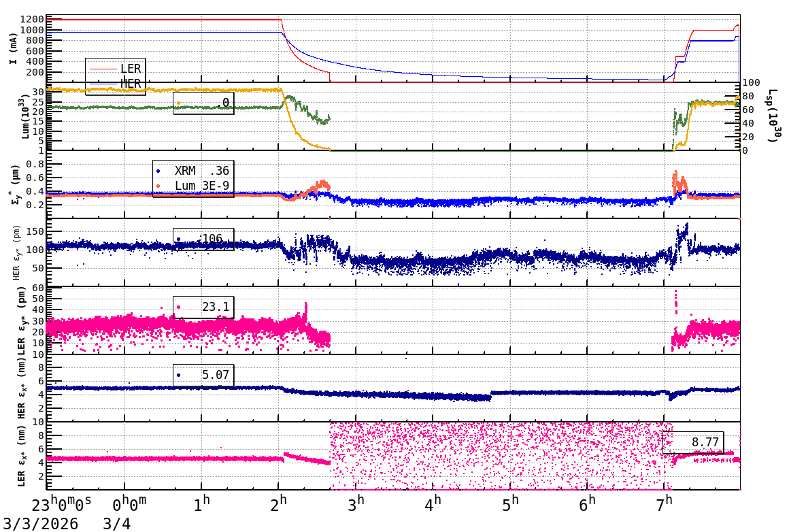Select the Lum 3E-9 legend entry
Image resolution: width=789 pixels, height=532 pixels.
201,185
